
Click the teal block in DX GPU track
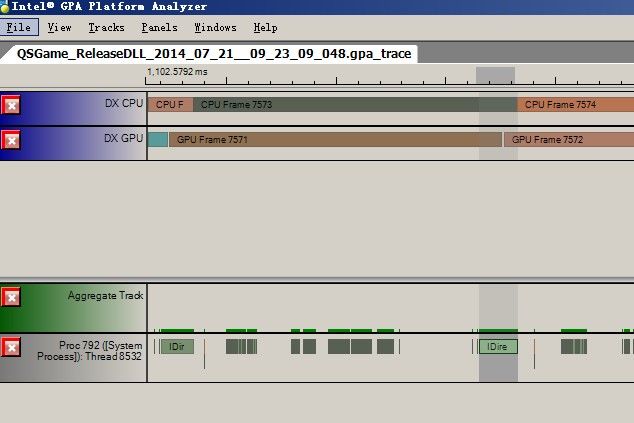pos(158,140)
